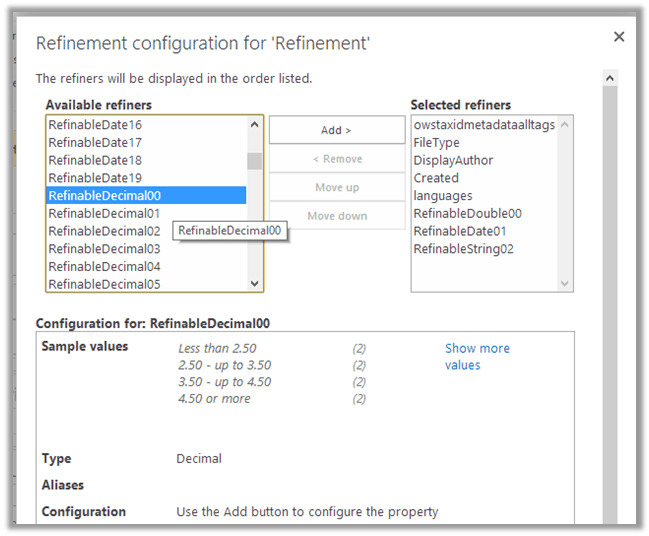
Task: Choose the Created selected refiner
Action: (436, 178)
